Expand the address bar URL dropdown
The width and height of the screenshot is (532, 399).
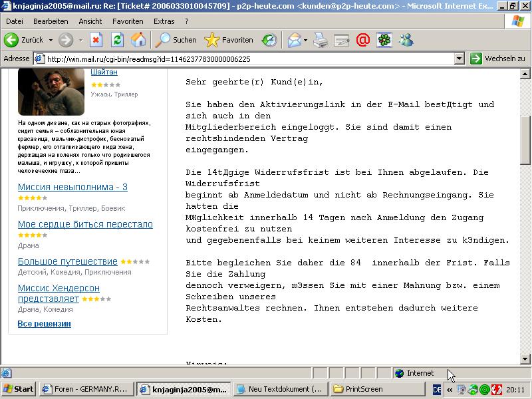[x=459, y=59]
